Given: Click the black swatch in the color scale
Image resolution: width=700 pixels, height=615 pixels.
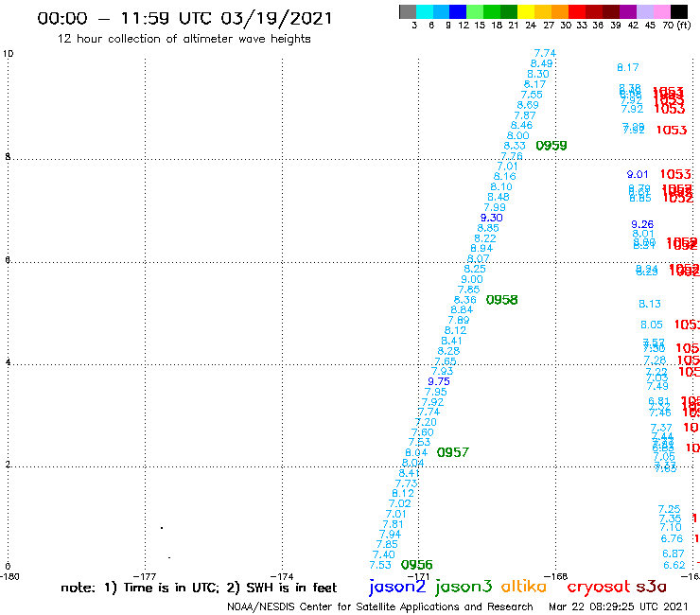Looking at the screenshot, I should click(x=679, y=11).
